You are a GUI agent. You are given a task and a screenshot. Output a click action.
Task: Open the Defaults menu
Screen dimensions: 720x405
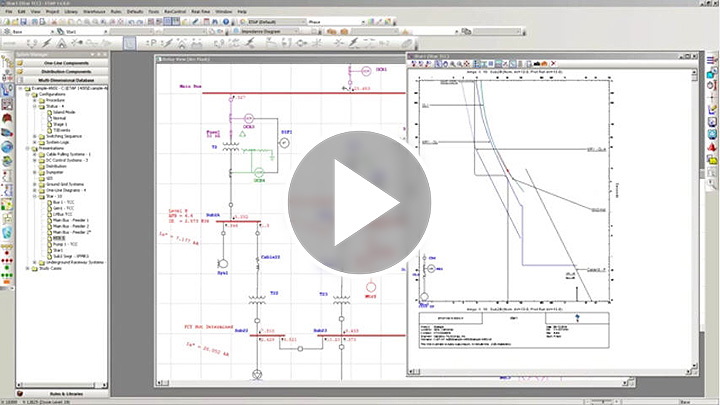coord(135,11)
